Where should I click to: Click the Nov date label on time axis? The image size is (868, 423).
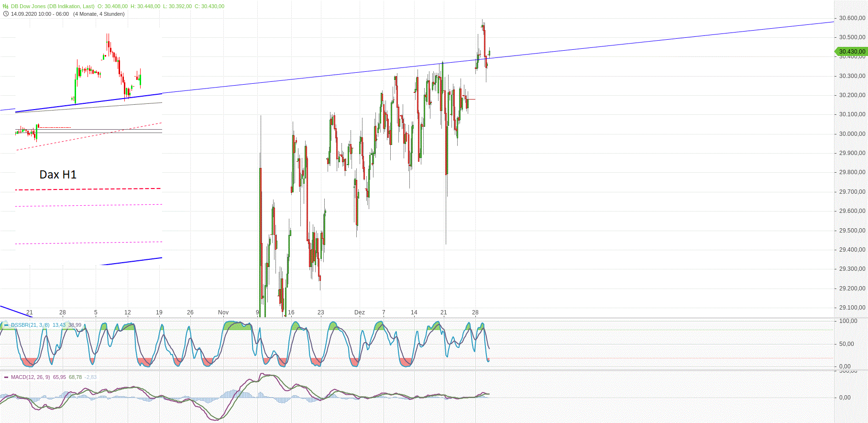click(223, 312)
